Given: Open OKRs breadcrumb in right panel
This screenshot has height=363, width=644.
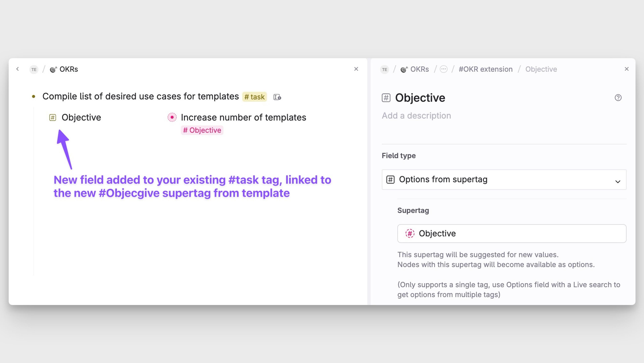Looking at the screenshot, I should click(419, 69).
